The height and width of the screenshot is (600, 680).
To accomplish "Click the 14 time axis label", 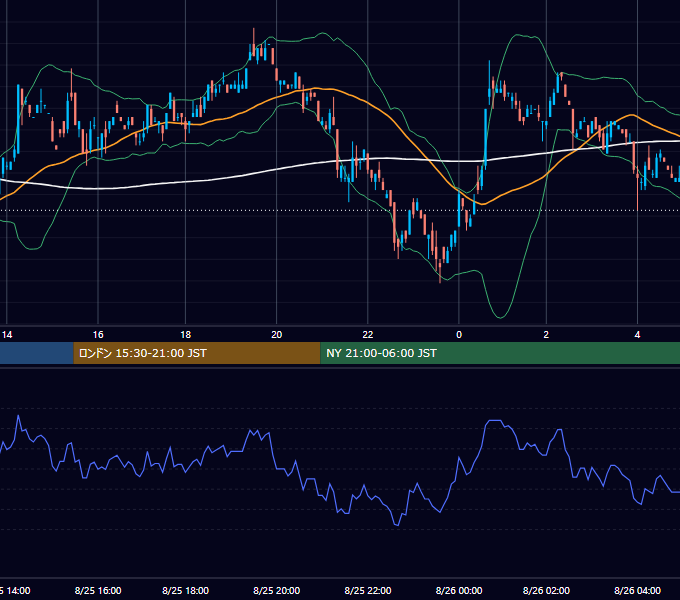I will (7, 335).
